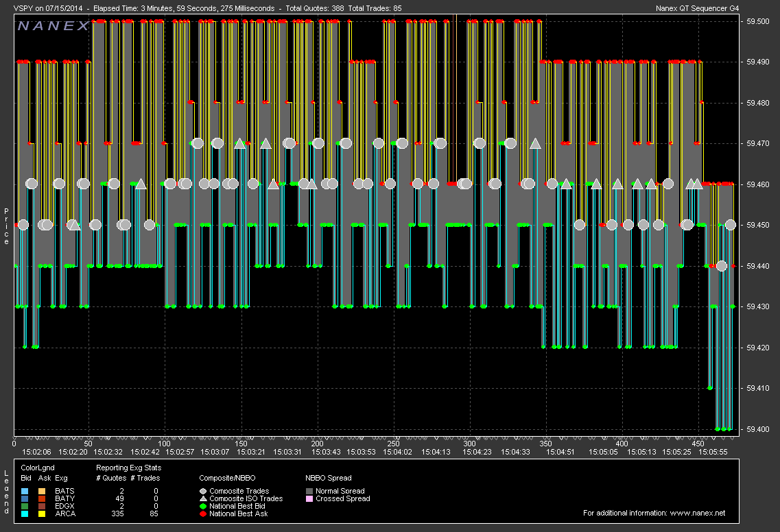Select the BATS bid color swatch
The image size is (780, 532).
coord(25,492)
